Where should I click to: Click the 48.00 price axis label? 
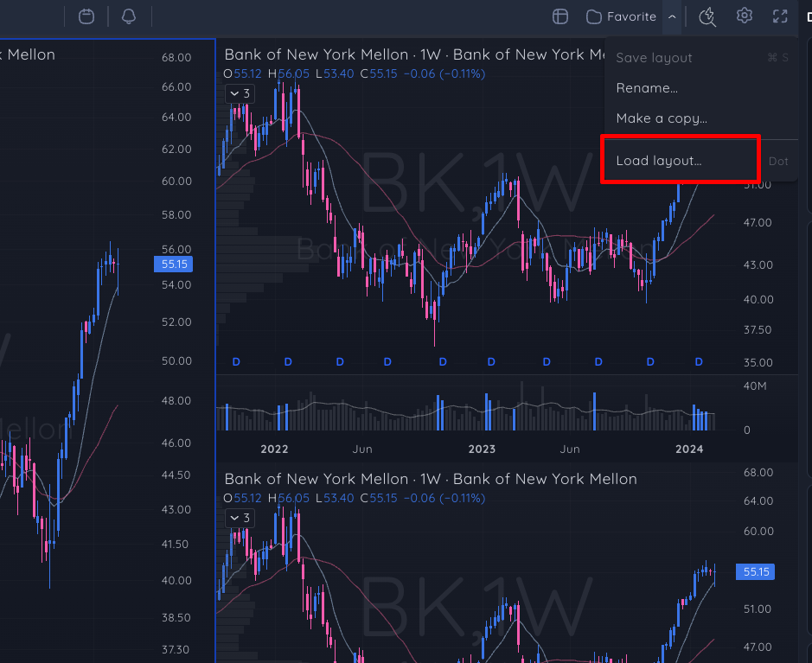(x=176, y=400)
